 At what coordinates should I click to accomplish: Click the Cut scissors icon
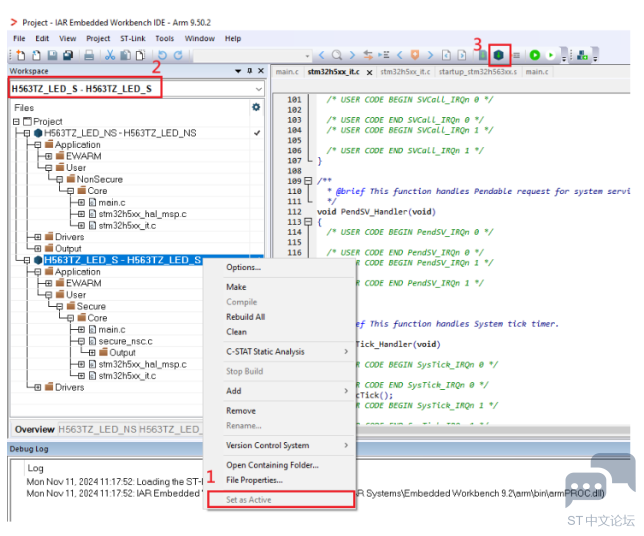110,55
